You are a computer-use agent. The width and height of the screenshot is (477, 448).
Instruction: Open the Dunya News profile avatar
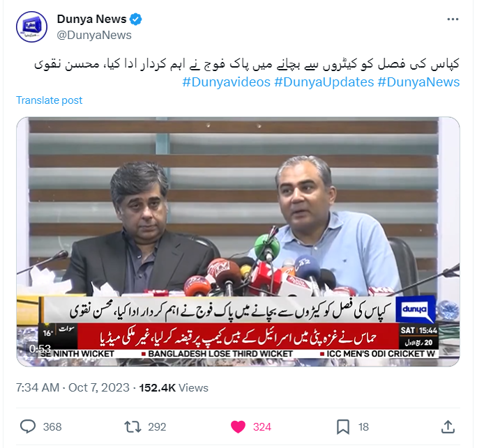[31, 26]
